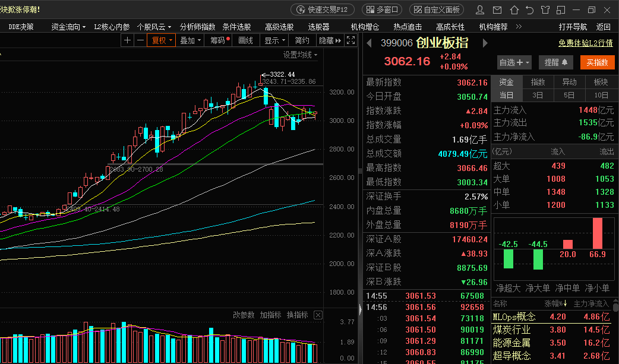Hide side panel with 隐藏 button
The image size is (619, 364).
330,40
